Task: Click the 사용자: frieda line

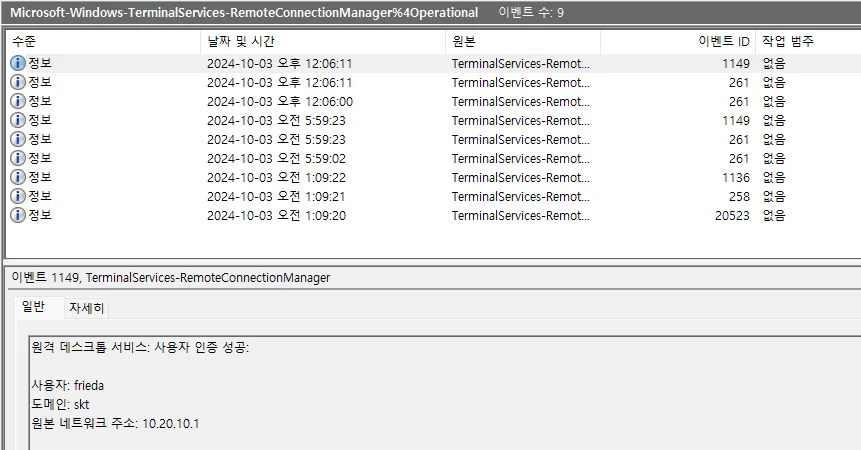Action: point(68,386)
